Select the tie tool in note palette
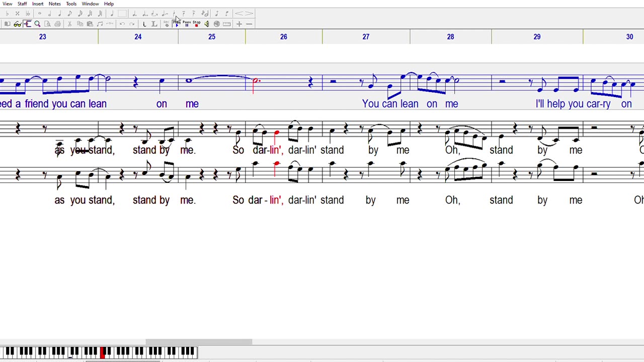The width and height of the screenshot is (644, 362). [x=154, y=14]
